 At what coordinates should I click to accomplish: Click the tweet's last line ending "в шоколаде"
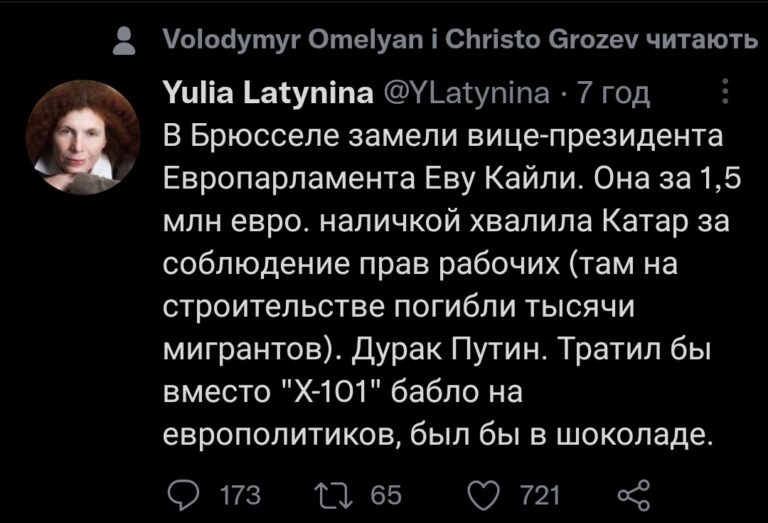point(438,436)
